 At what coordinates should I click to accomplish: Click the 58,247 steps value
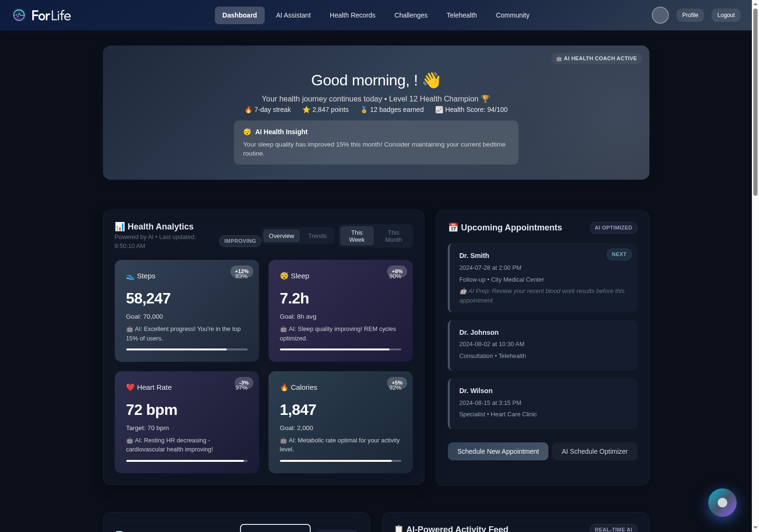(148, 298)
